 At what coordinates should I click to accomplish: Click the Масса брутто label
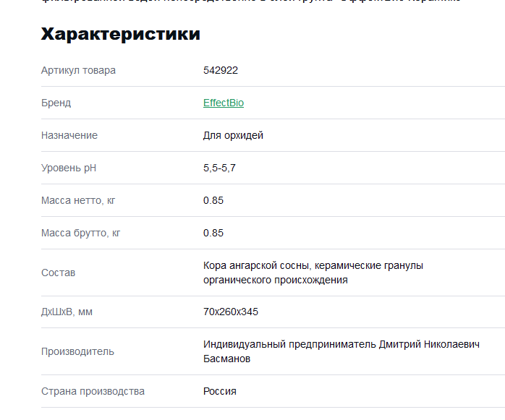pyautogui.click(x=81, y=233)
